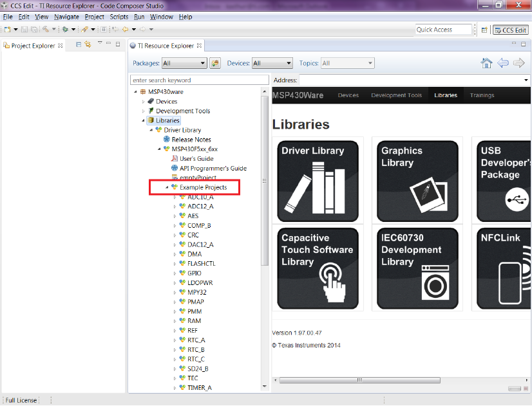Click the enter search keyword field
The width and height of the screenshot is (532, 406).
[199, 80]
